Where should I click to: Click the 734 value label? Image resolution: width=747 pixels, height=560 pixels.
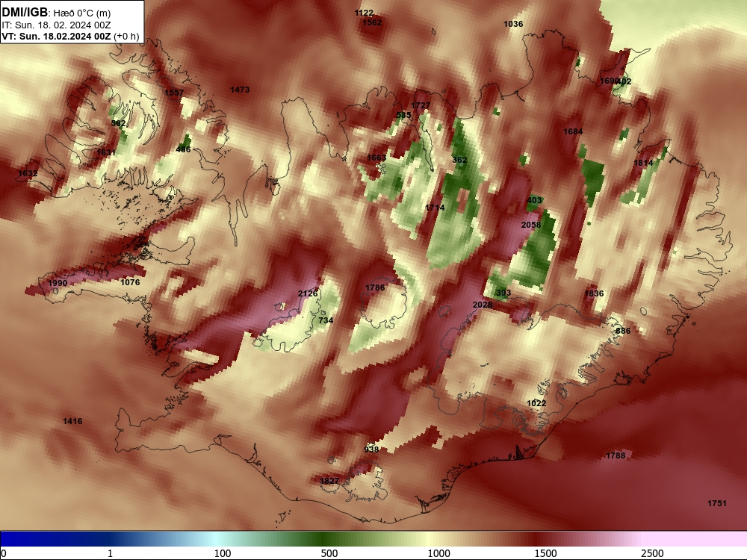coord(326,320)
